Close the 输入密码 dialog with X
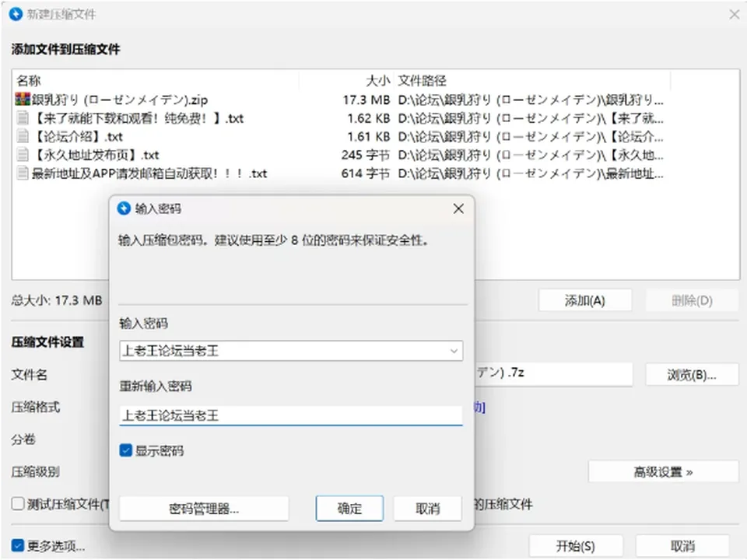 (458, 208)
